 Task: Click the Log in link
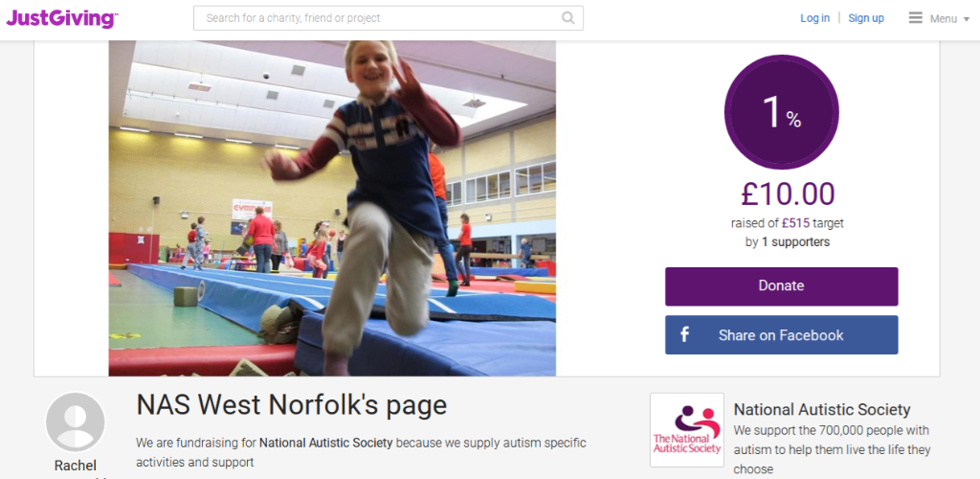click(x=815, y=18)
